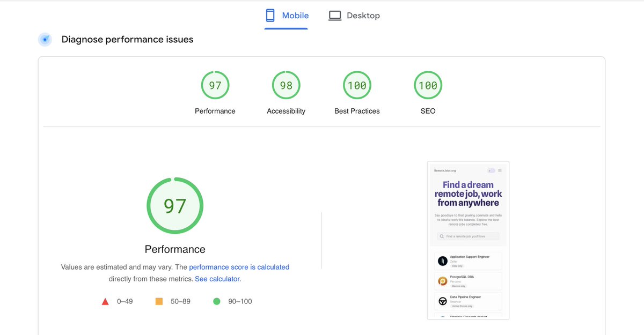Viewport: 644px width, 335px height.
Task: Click the SEO label
Action: coord(428,111)
